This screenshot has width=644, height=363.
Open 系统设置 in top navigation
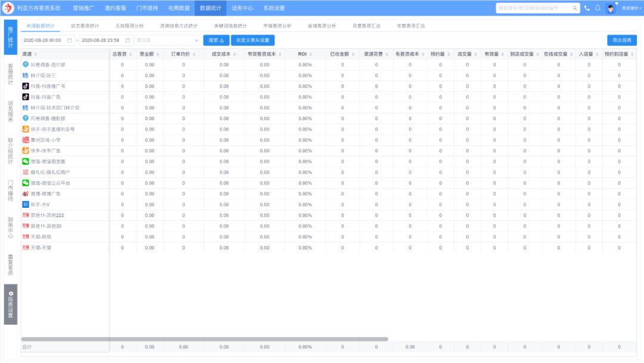(x=274, y=8)
